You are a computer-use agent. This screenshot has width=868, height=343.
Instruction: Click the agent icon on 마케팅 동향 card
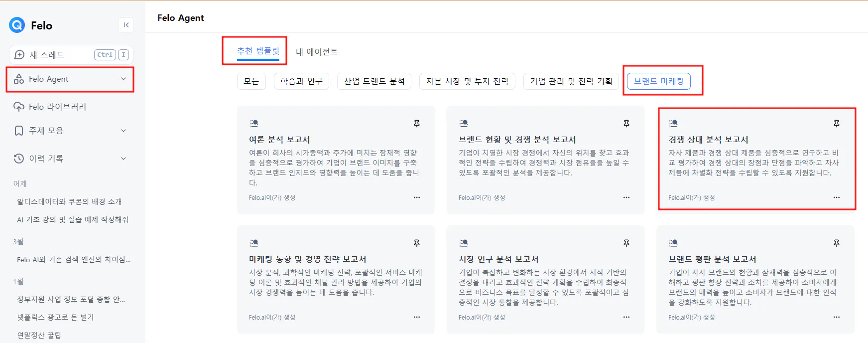(254, 243)
